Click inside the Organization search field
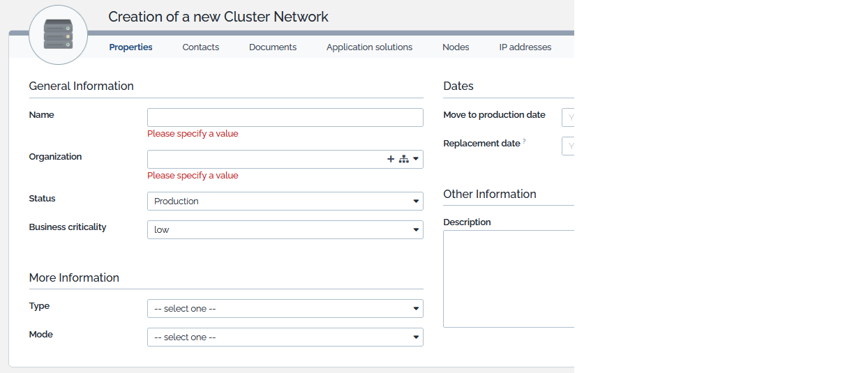Screen dimensions: 868x373 (265, 160)
